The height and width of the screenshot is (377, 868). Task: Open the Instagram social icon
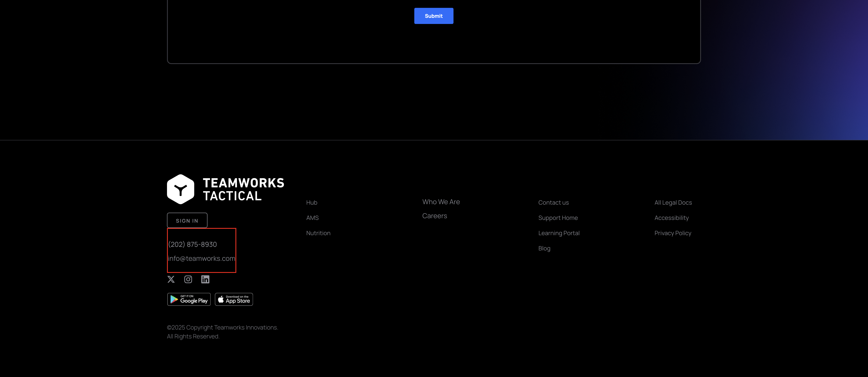point(188,279)
